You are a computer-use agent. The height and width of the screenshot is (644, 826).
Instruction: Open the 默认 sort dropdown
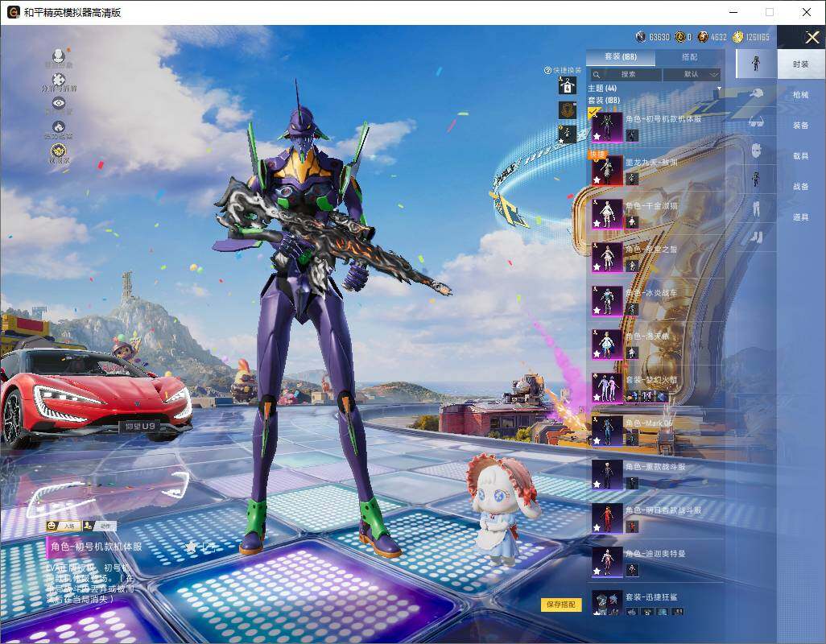click(x=691, y=74)
